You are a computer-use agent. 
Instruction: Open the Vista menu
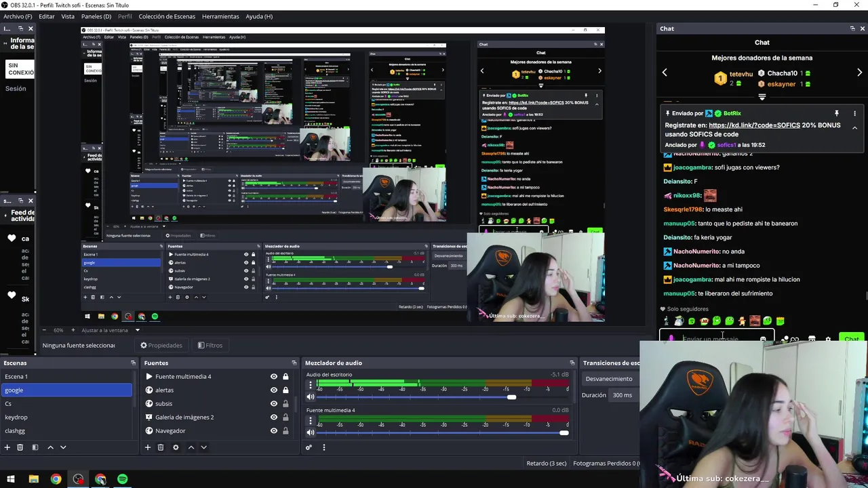(68, 16)
